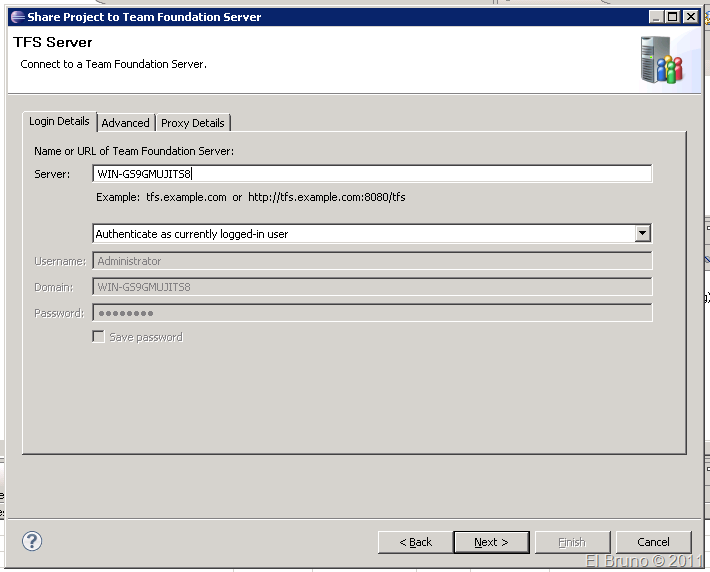
Task: Enable the Save password checkbox
Action: point(98,337)
